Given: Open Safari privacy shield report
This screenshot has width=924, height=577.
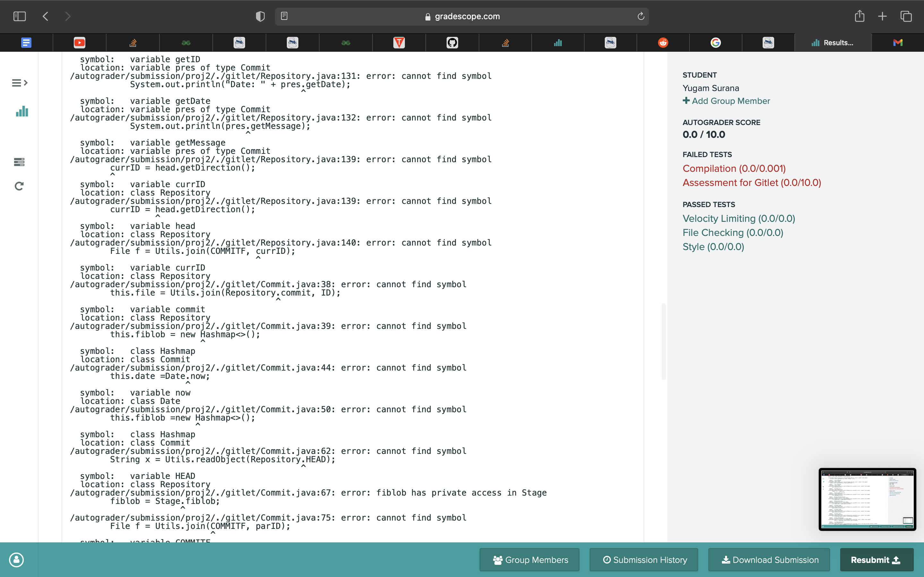Looking at the screenshot, I should 260,16.
